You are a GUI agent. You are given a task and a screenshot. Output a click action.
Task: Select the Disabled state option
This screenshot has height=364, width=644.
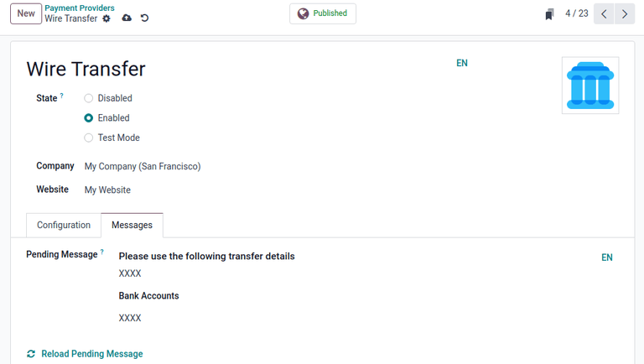[89, 98]
